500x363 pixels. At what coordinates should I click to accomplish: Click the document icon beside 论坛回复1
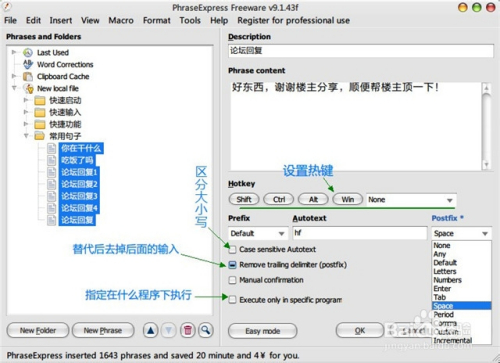coord(51,172)
